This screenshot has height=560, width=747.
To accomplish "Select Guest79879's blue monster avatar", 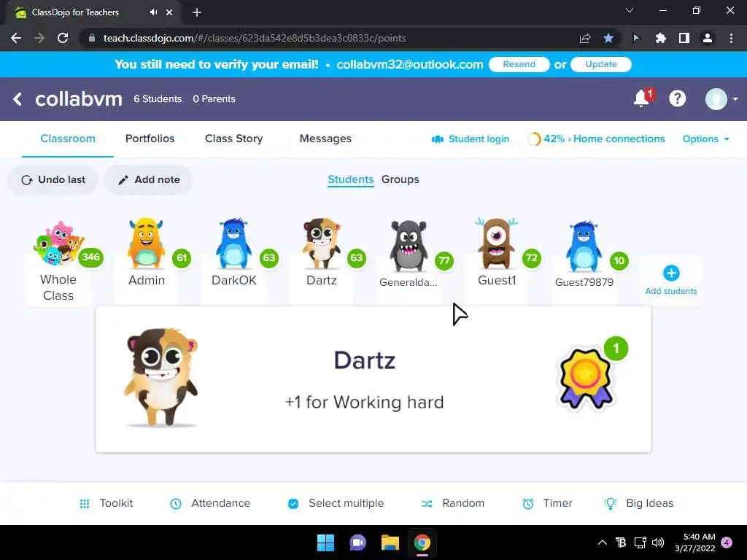I will pyautogui.click(x=584, y=246).
